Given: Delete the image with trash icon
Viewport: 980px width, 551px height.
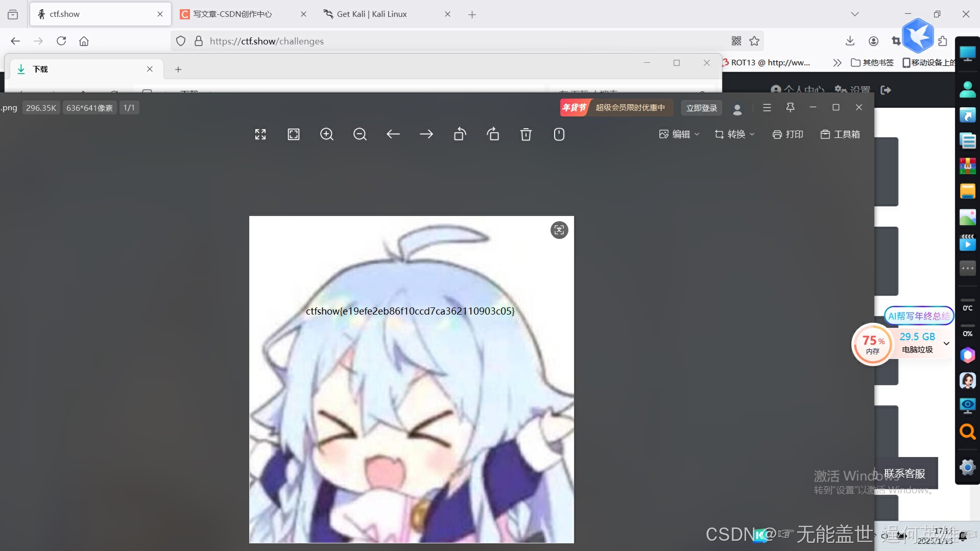Looking at the screenshot, I should coord(526,134).
